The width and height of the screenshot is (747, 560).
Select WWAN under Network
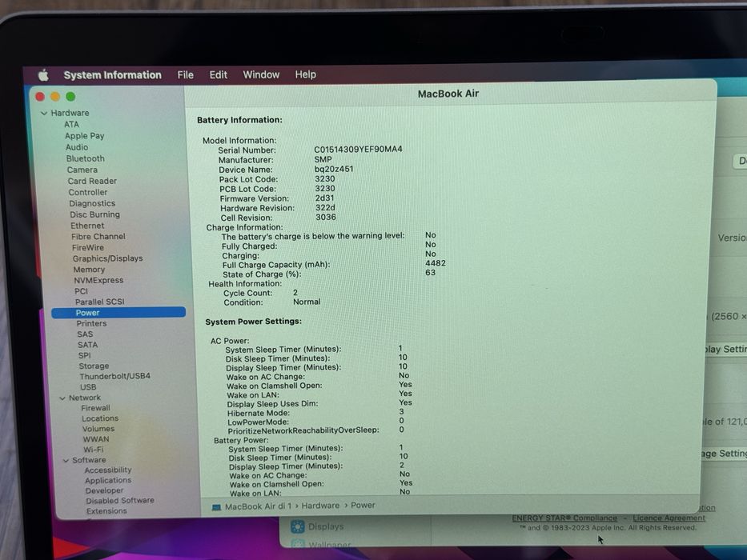96,439
